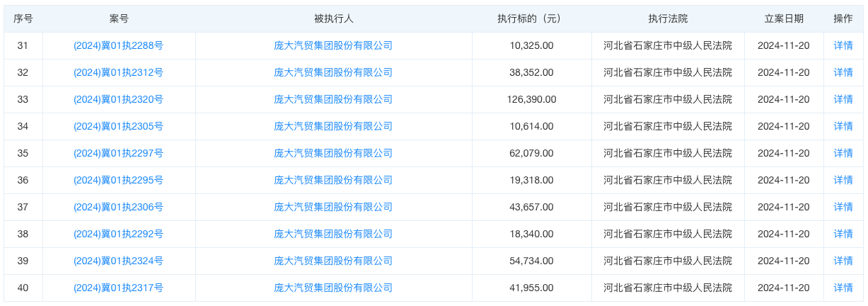Open case number (2024)冀01执2320号 link
This screenshot has height=306, width=868.
tap(119, 99)
